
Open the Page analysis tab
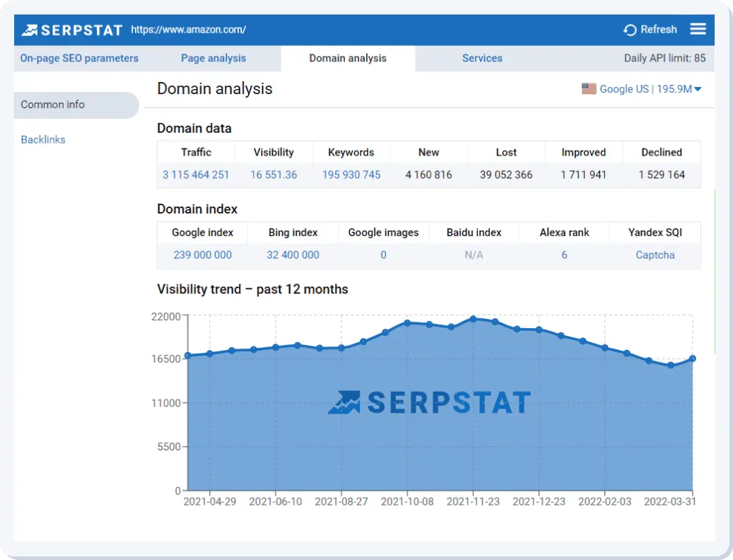tap(213, 59)
